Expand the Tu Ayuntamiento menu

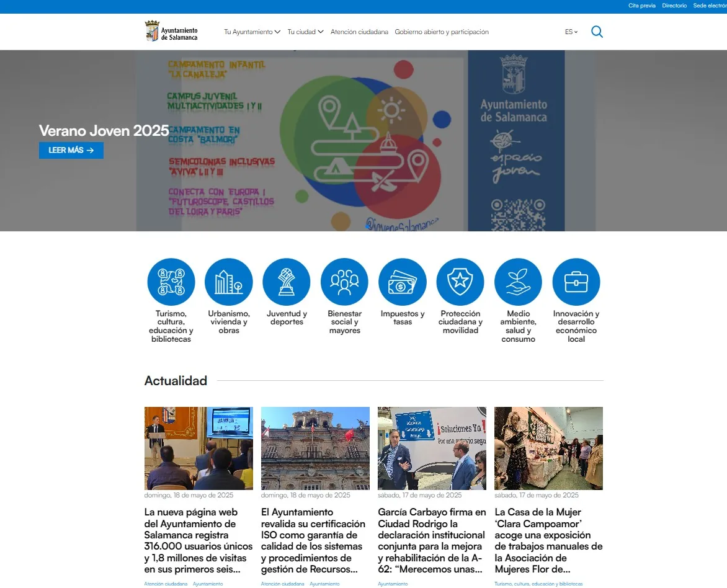(252, 32)
